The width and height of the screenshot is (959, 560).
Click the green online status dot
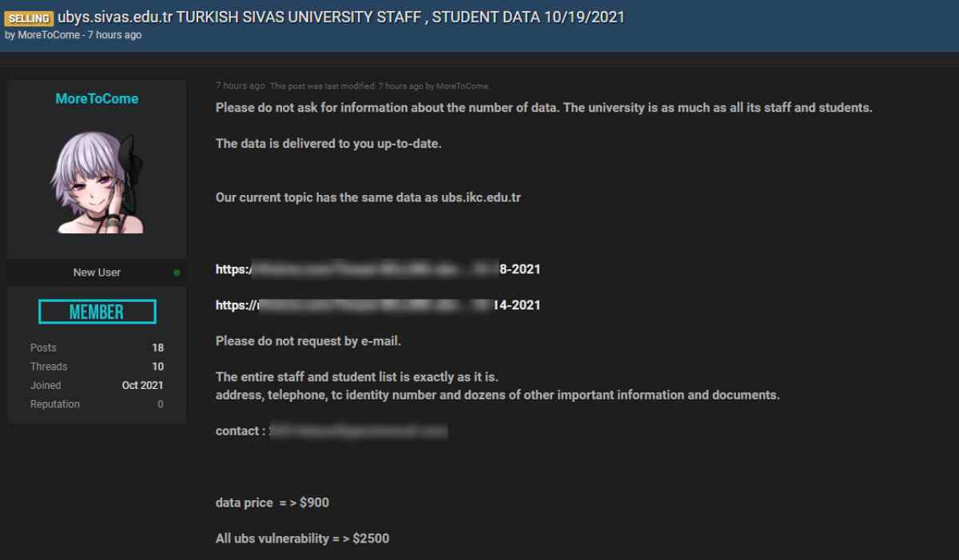[x=177, y=272]
